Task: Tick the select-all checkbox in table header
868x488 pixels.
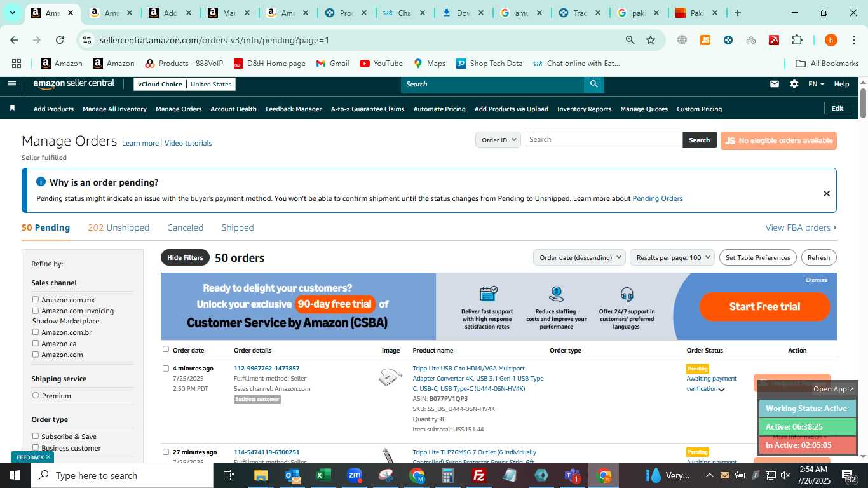Action: [166, 349]
